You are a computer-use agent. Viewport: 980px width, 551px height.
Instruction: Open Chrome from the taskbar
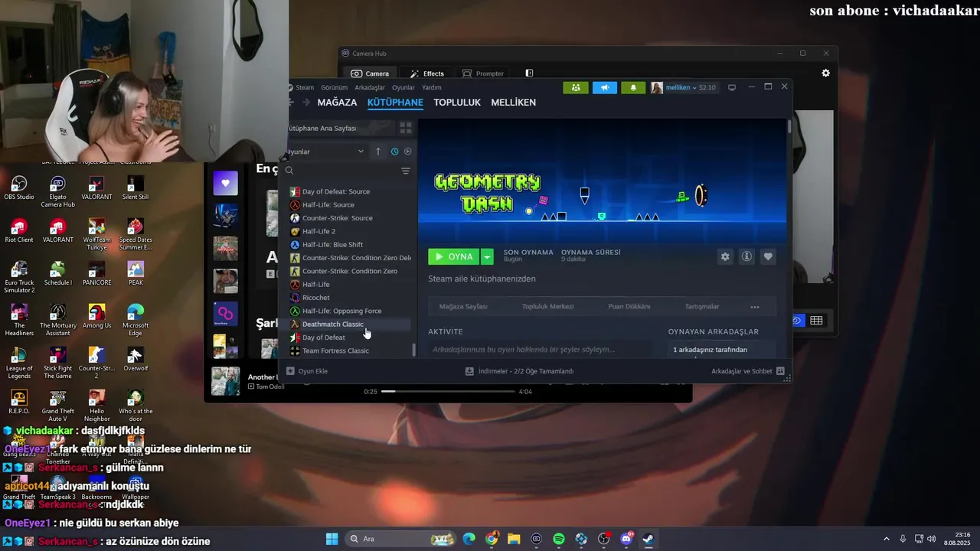[x=492, y=539]
